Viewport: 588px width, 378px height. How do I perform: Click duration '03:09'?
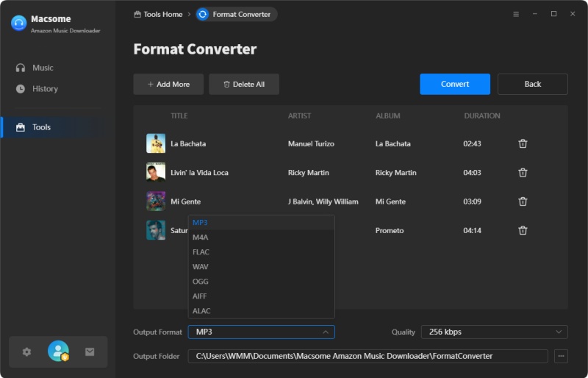[472, 202]
